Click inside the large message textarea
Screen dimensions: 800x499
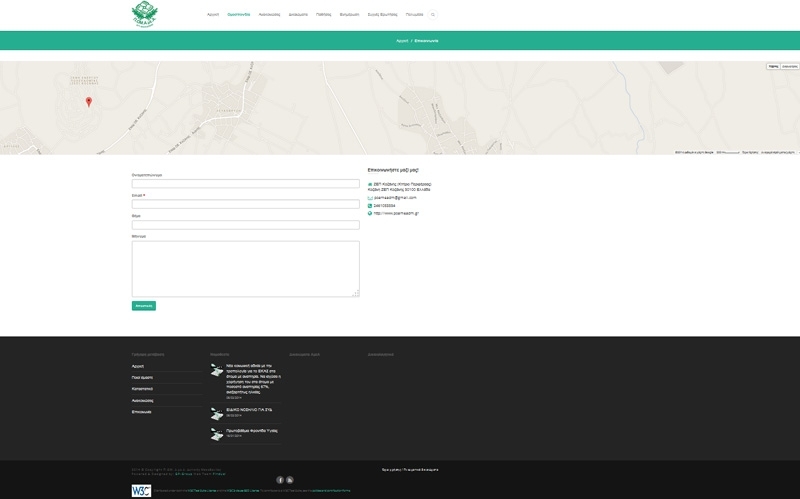point(245,268)
